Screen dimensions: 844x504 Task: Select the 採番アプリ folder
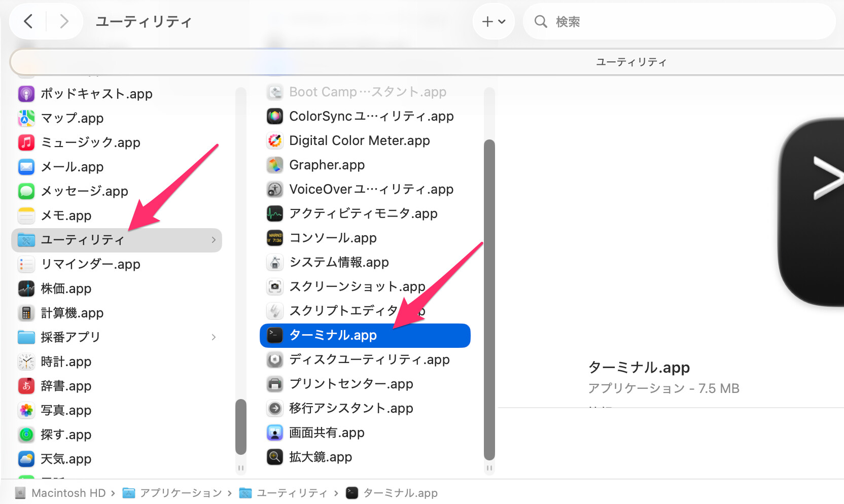tap(117, 337)
